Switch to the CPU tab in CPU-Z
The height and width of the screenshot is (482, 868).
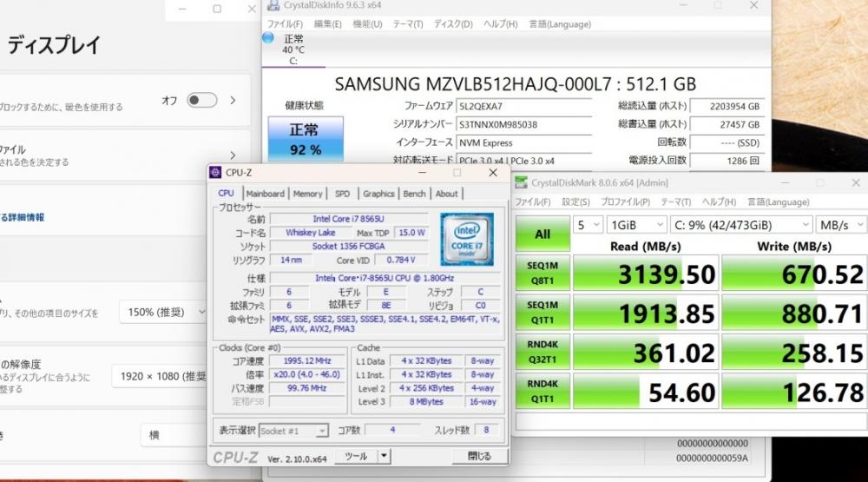[x=226, y=194]
